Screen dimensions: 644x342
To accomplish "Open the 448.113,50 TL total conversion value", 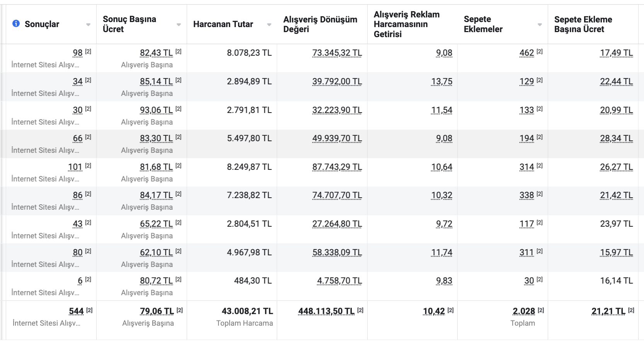I will [x=326, y=311].
